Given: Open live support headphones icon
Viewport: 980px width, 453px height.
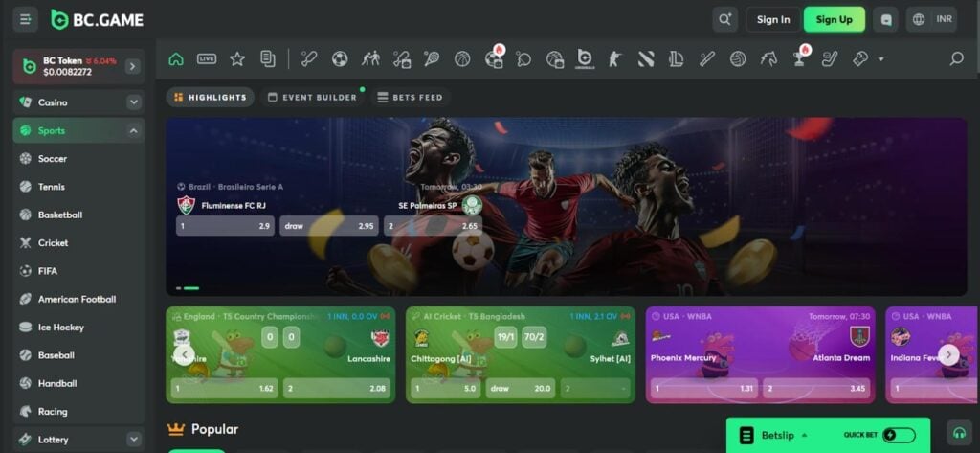Looking at the screenshot, I should point(959,432).
